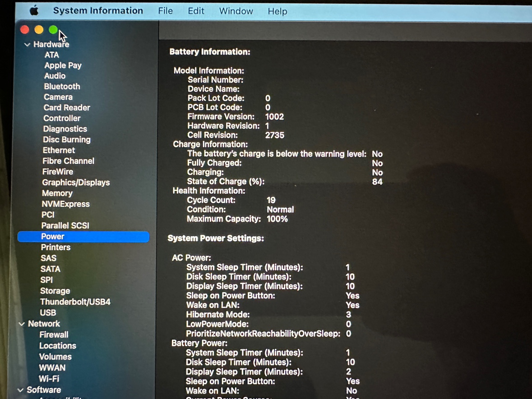
Task: Collapse the Hardware section chevron
Action: coord(27,44)
